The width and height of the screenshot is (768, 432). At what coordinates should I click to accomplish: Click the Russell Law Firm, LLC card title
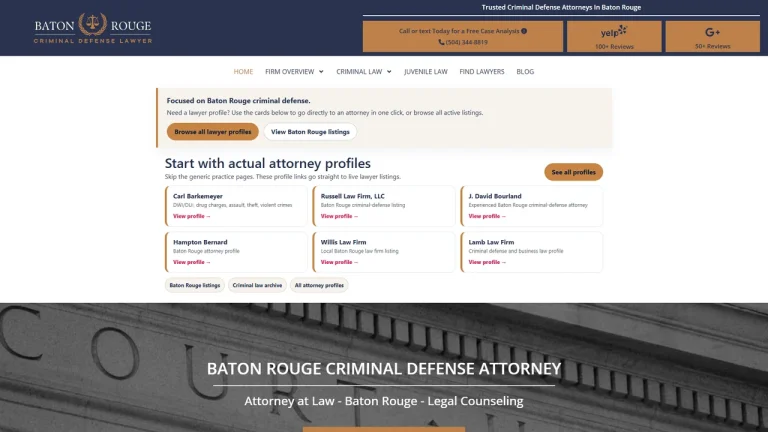coord(353,196)
